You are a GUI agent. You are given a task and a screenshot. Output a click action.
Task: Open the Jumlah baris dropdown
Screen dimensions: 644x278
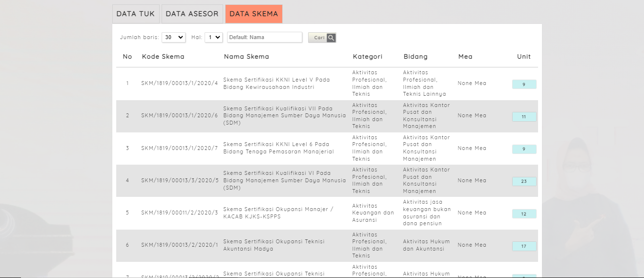(x=174, y=37)
